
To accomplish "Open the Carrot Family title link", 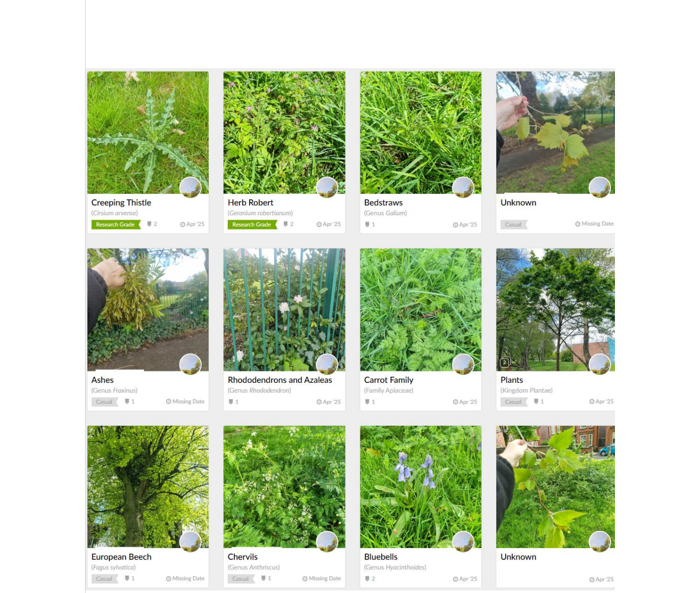I will pyautogui.click(x=389, y=380).
